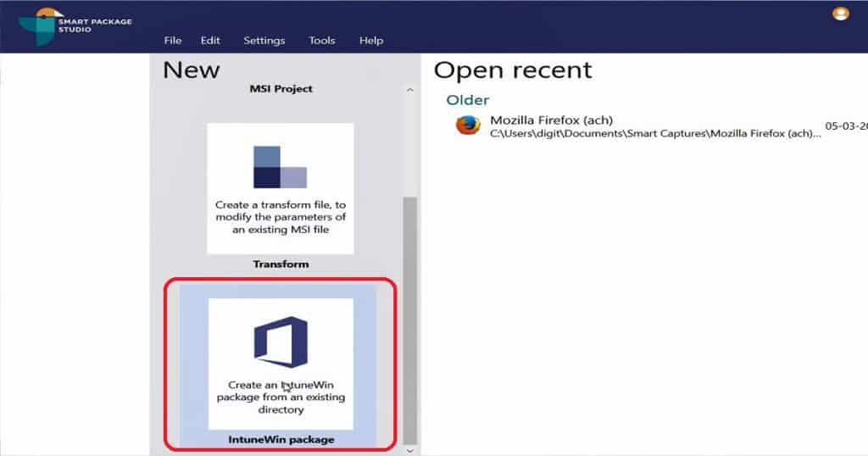The image size is (868, 456).
Task: Open the File menu
Action: [x=173, y=41]
